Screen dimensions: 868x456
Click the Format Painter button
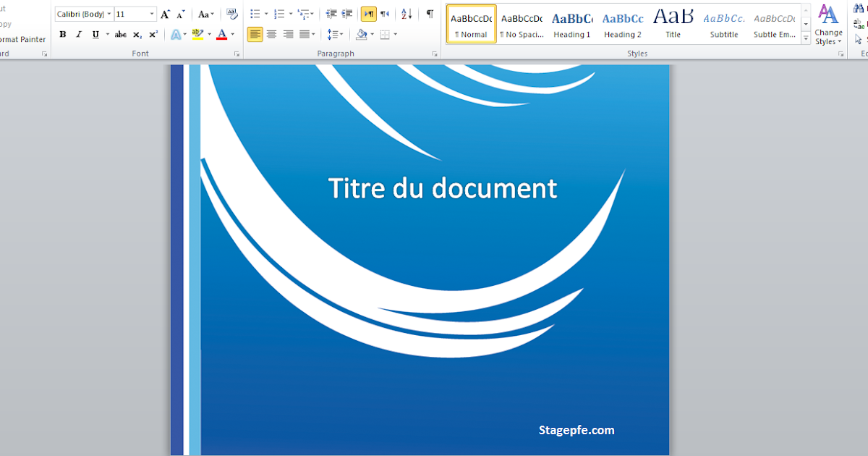[22, 40]
